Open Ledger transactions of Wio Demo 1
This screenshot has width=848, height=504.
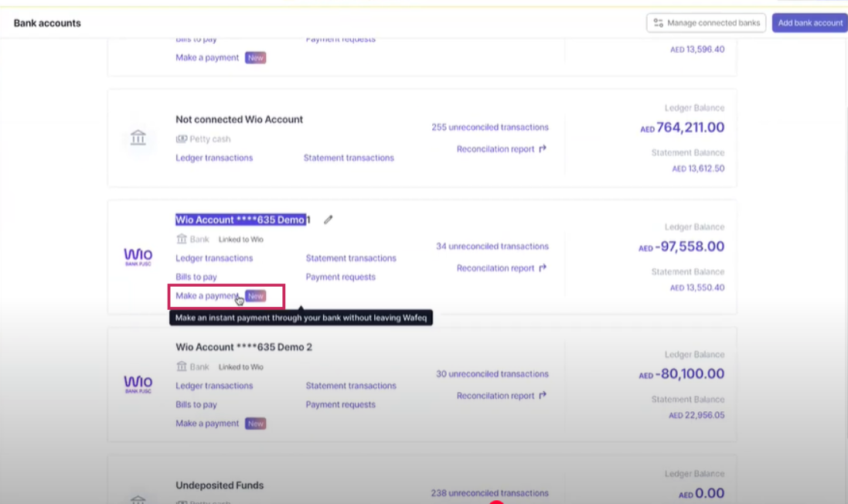coord(214,258)
